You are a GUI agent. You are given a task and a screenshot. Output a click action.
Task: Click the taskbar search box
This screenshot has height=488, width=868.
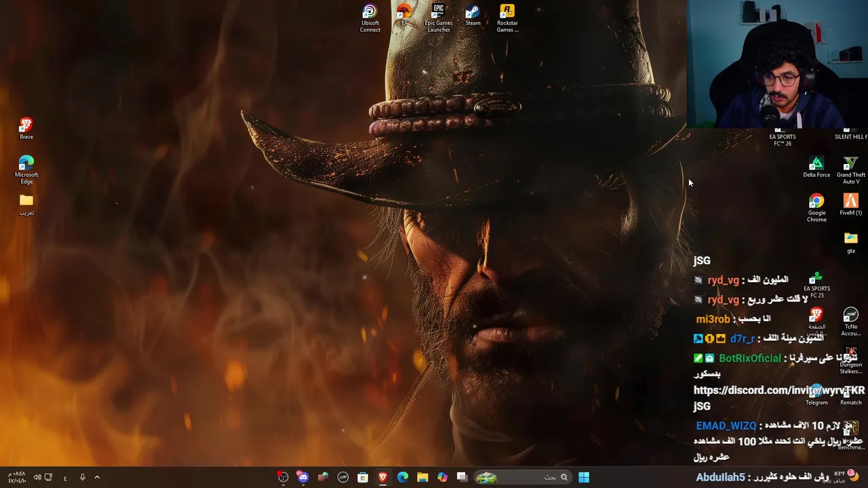[521, 477]
